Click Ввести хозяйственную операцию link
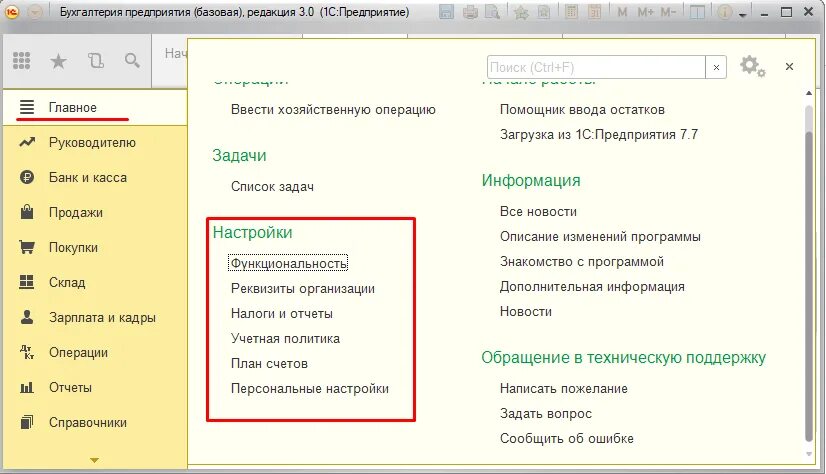This screenshot has height=474, width=826. (333, 110)
